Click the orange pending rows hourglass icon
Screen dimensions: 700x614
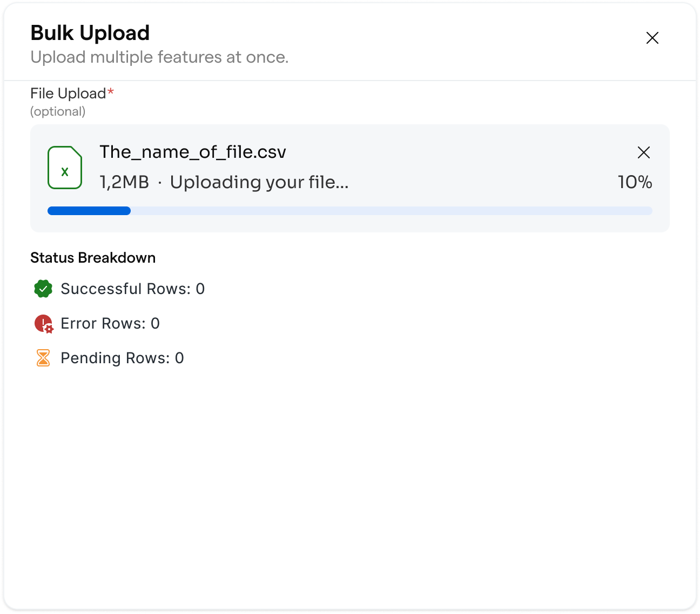pos(43,358)
